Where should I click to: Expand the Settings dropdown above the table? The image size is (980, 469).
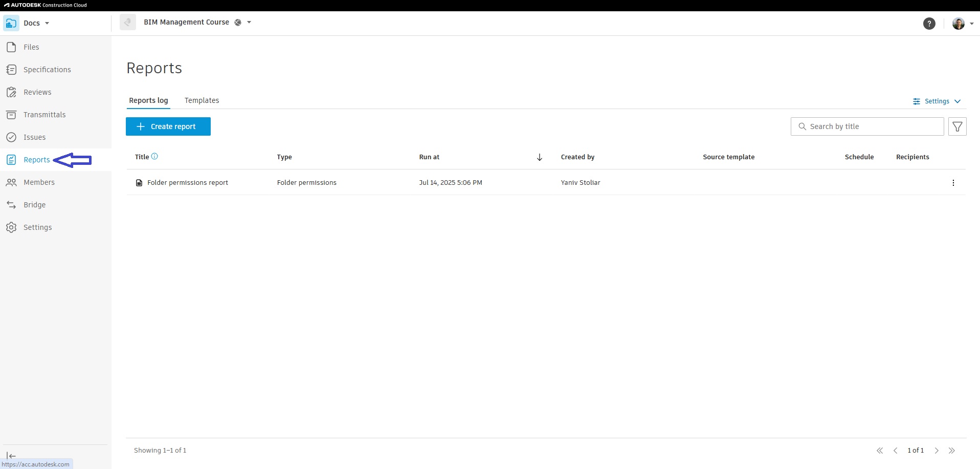click(x=937, y=101)
